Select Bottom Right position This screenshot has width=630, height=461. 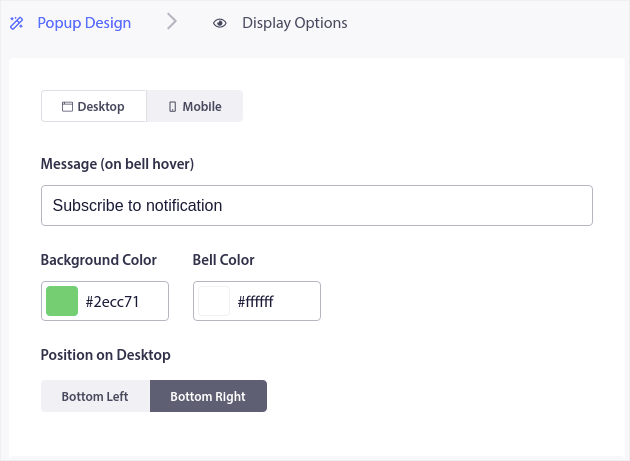tap(208, 396)
